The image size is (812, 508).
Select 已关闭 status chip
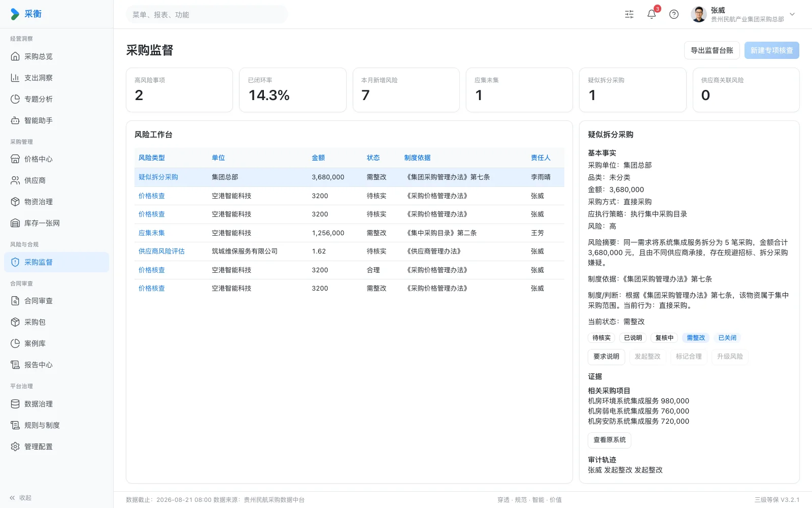(x=727, y=338)
